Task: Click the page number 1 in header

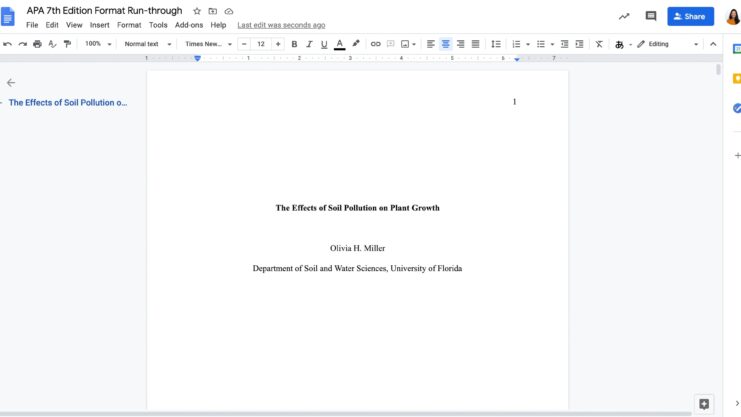Action: [515, 102]
